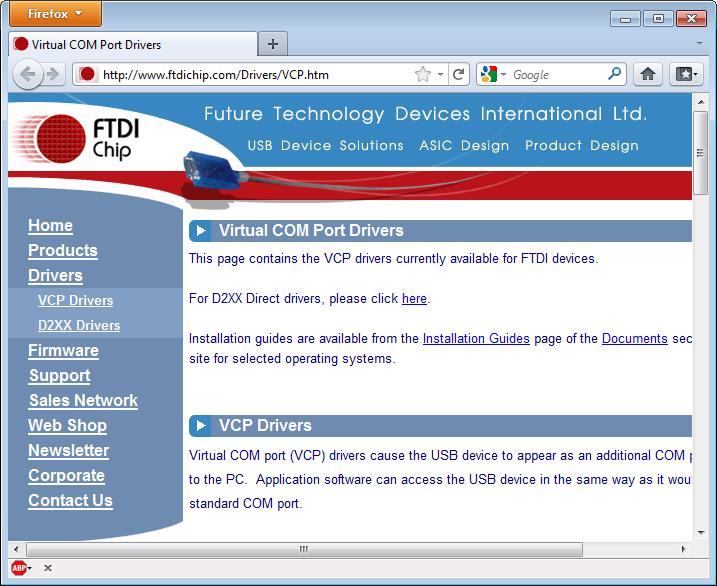Open the Newsletter link
The height and width of the screenshot is (586, 717).
pyautogui.click(x=69, y=451)
